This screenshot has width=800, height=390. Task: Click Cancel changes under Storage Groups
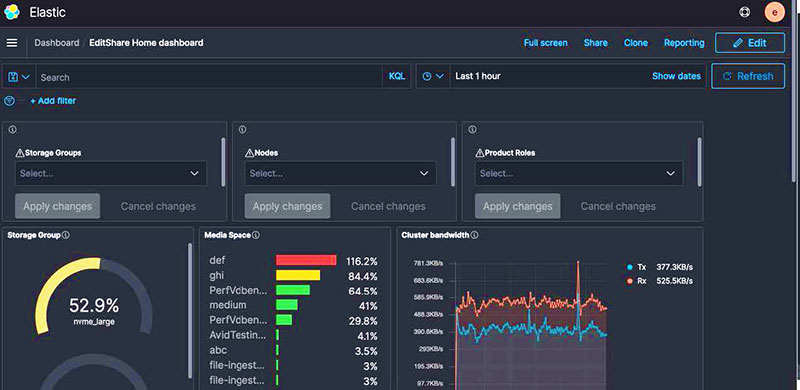(158, 206)
